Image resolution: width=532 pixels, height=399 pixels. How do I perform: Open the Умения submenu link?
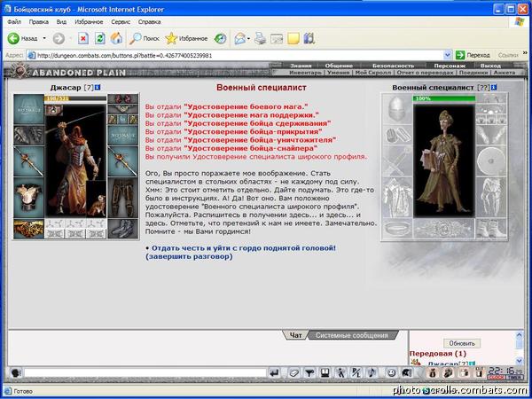coord(339,73)
